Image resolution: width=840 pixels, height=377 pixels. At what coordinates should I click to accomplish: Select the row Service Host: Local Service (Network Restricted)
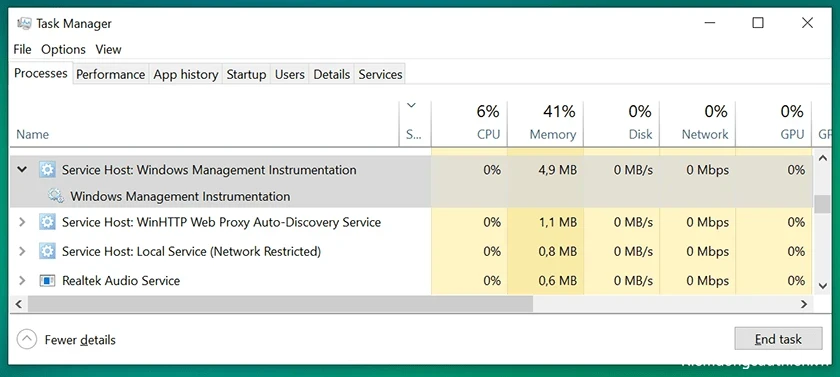click(411, 251)
